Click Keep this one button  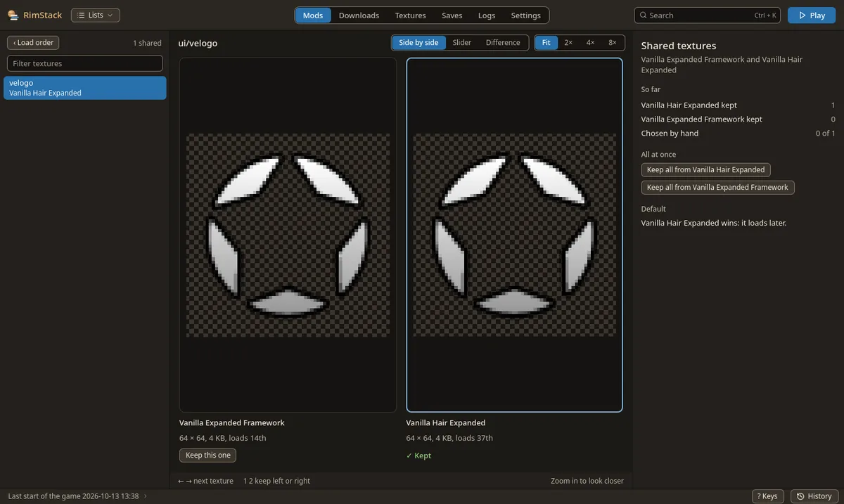click(x=207, y=455)
